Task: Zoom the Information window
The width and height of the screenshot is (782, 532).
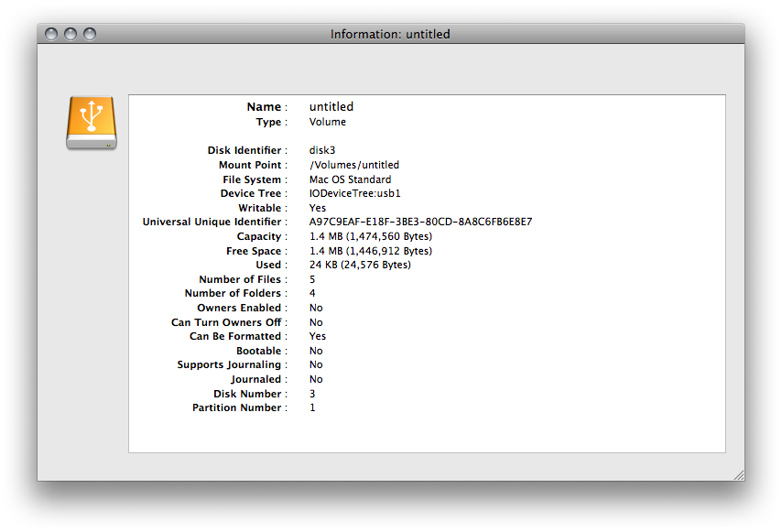Action: [x=90, y=34]
